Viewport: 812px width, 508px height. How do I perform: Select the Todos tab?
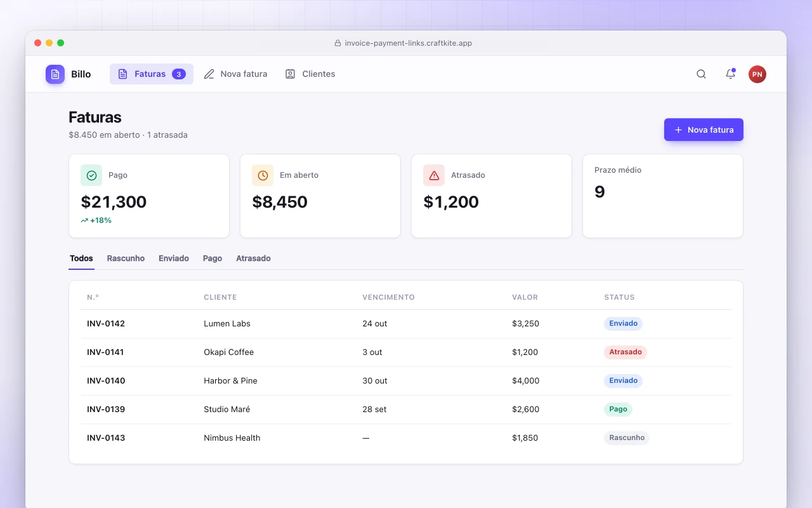pos(81,258)
